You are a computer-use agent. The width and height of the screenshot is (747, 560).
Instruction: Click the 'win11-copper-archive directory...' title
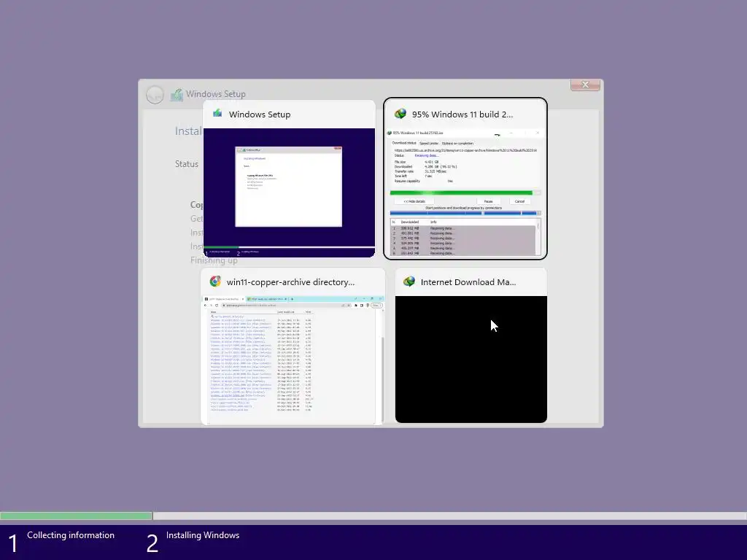(x=290, y=282)
